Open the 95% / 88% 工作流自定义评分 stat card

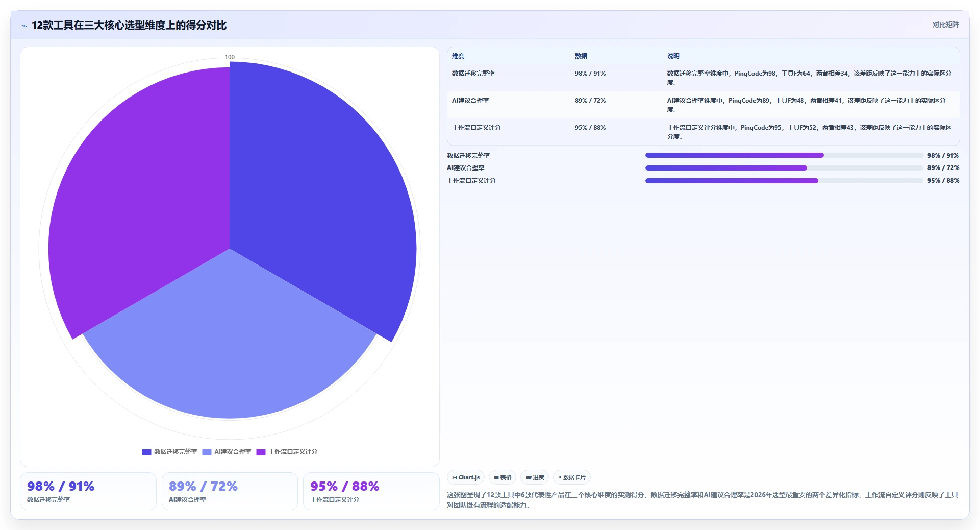coord(371,491)
